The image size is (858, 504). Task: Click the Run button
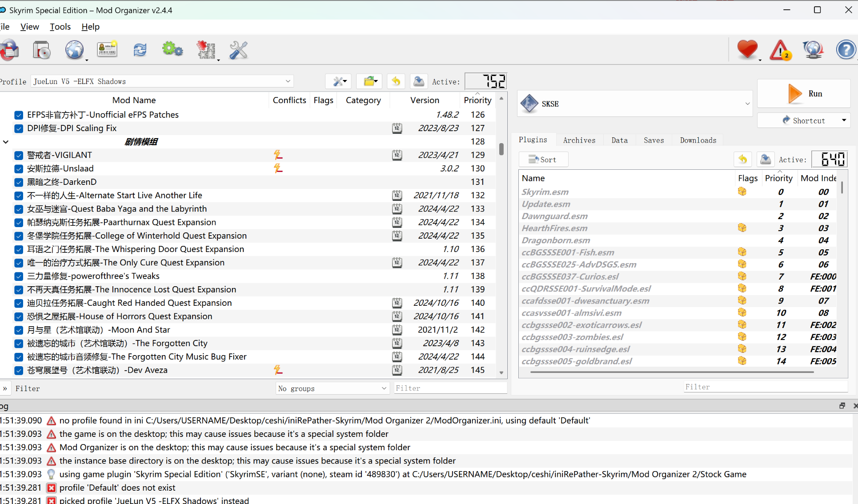pos(804,94)
